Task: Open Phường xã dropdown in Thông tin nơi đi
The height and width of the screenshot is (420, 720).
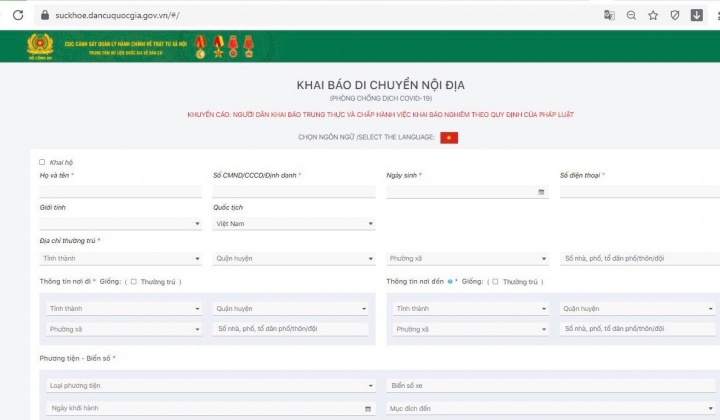Action: tap(124, 329)
